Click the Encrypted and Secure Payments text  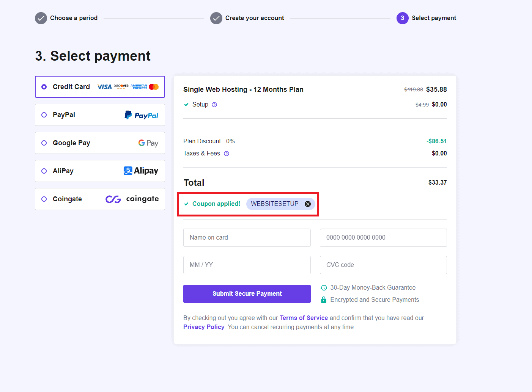coord(375,300)
